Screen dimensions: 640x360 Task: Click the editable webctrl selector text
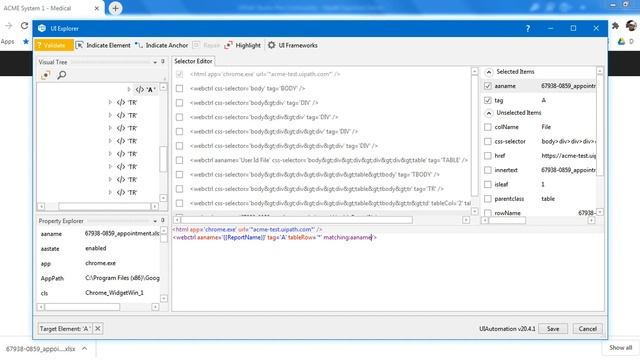[x=274, y=237]
